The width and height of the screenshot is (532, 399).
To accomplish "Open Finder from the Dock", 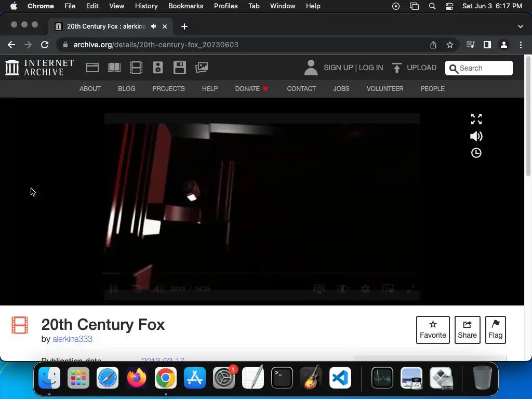I will (49, 378).
